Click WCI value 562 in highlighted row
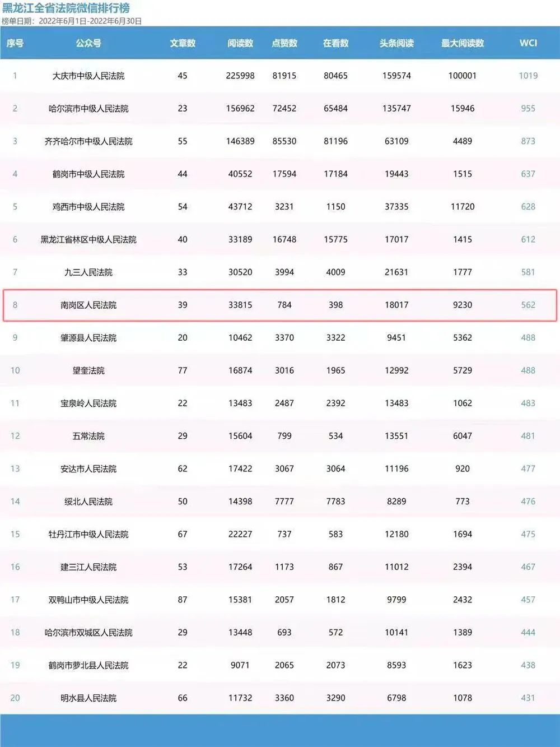Viewport: 560px width, 747px height. coord(528,305)
